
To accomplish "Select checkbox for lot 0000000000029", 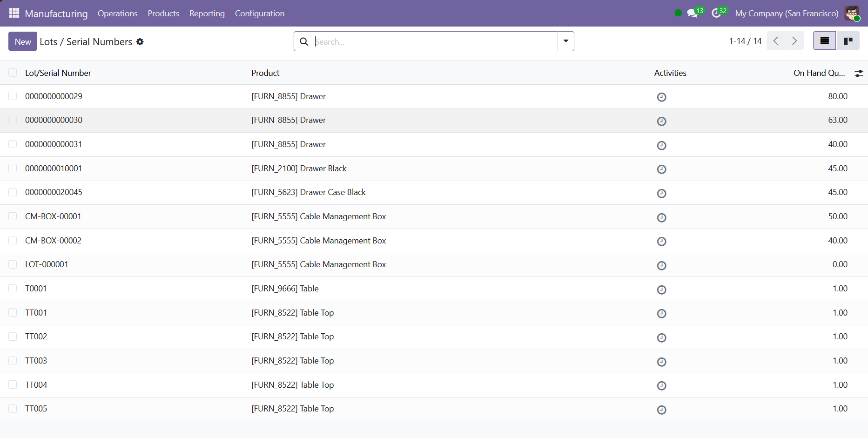I will [13, 96].
